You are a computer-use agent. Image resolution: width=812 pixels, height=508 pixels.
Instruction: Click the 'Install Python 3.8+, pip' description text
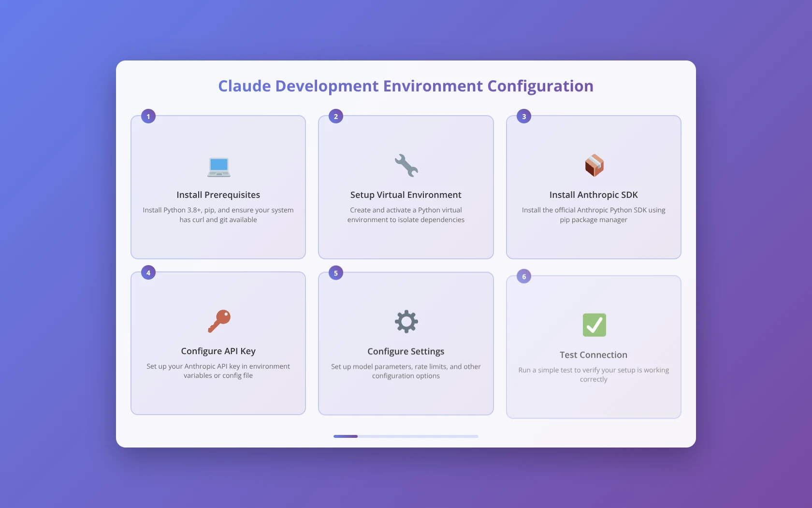[x=218, y=215]
